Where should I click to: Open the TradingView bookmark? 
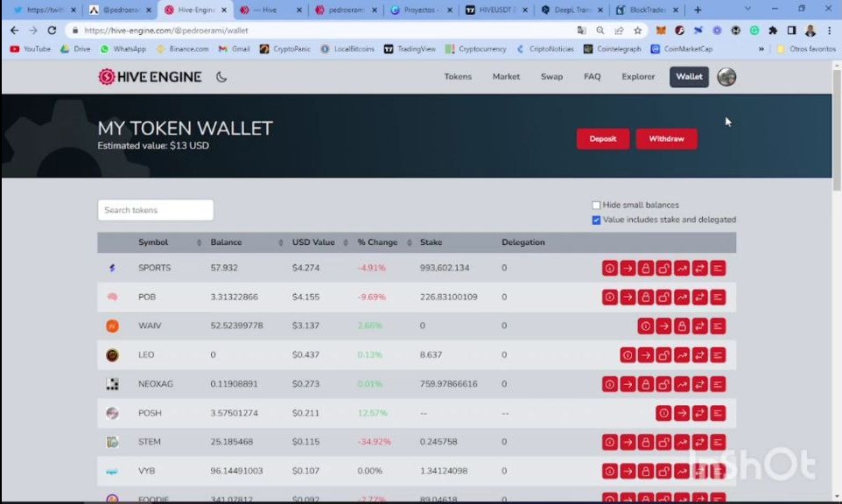click(x=410, y=49)
